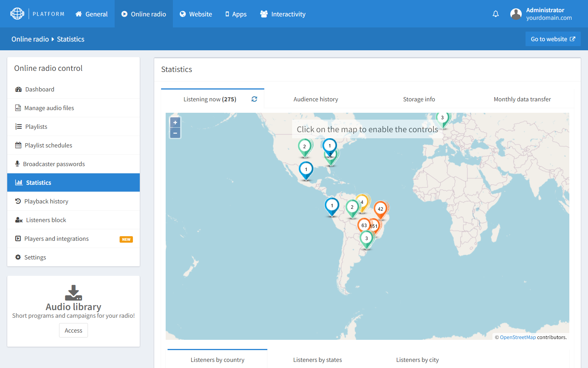Open the Interactivity menu

pos(283,14)
